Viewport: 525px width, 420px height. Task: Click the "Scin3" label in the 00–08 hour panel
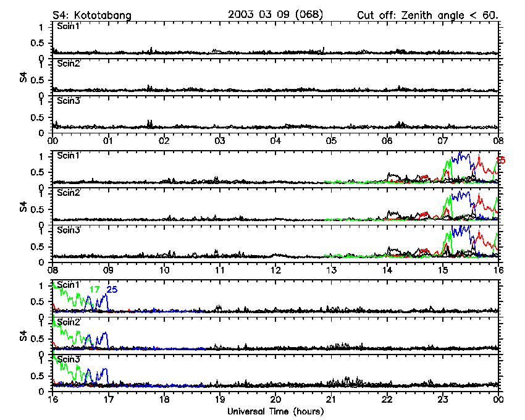click(69, 101)
